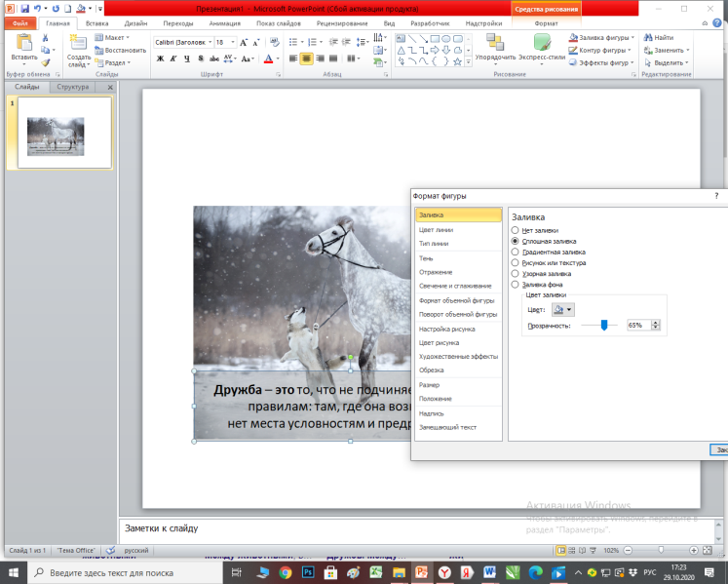Expand Заливка фигуры dropdown in ribbon
The width and height of the screenshot is (728, 584).
point(632,38)
